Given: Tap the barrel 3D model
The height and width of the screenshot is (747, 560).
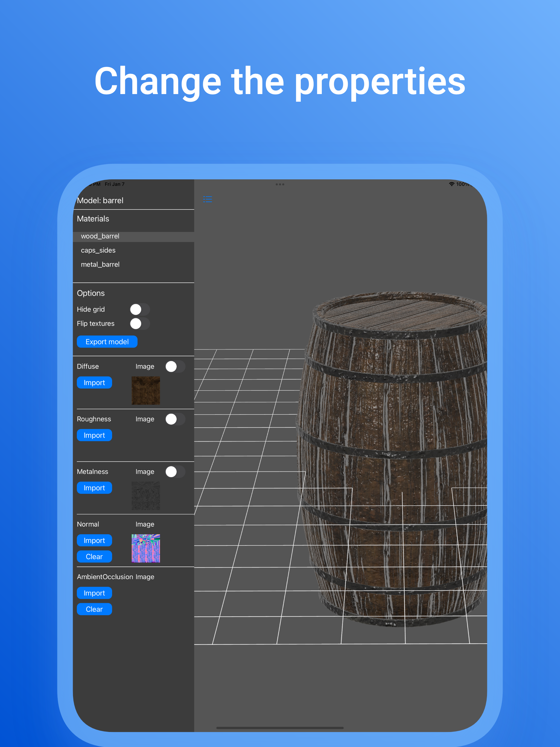Looking at the screenshot, I should pos(392,459).
